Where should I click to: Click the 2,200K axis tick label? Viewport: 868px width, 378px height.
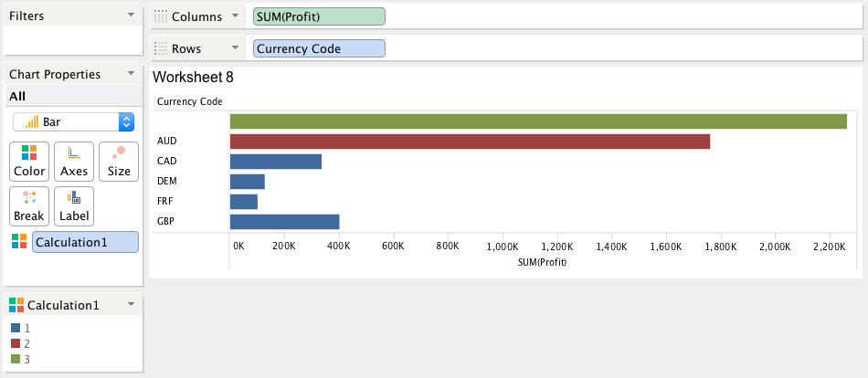[830, 247]
